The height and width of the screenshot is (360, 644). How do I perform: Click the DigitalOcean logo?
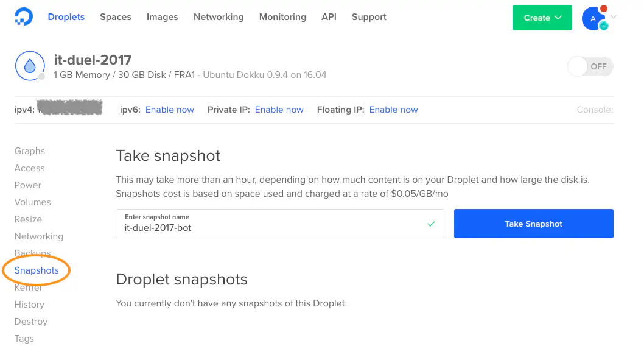click(24, 16)
